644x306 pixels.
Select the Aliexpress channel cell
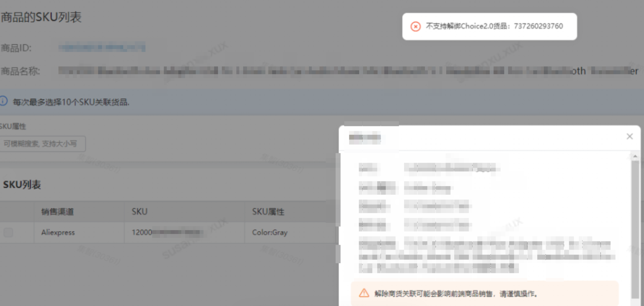pos(58,232)
